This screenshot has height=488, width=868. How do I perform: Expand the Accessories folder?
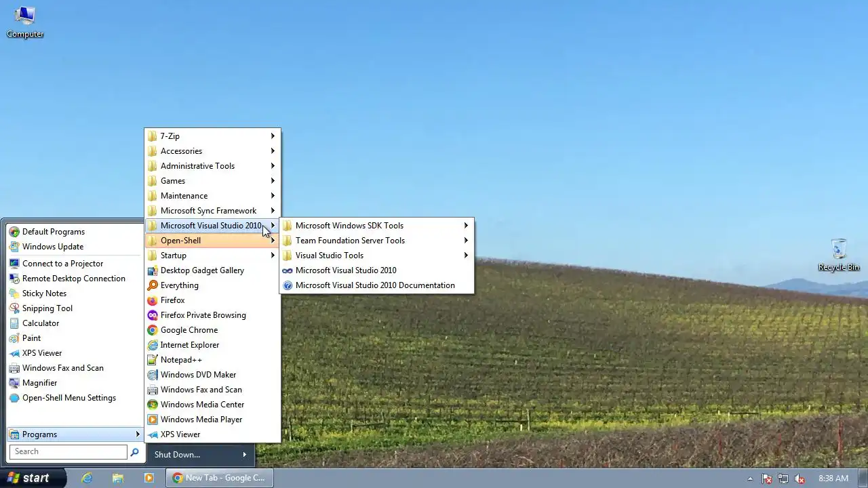212,151
